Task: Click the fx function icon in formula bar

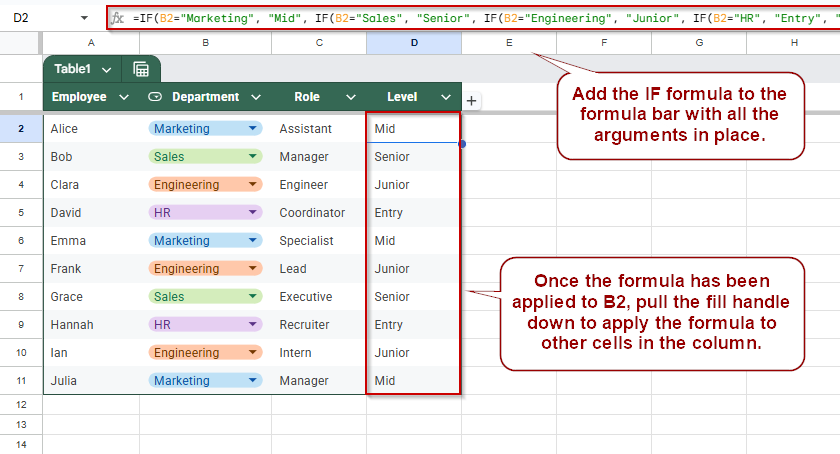Action: tap(117, 18)
